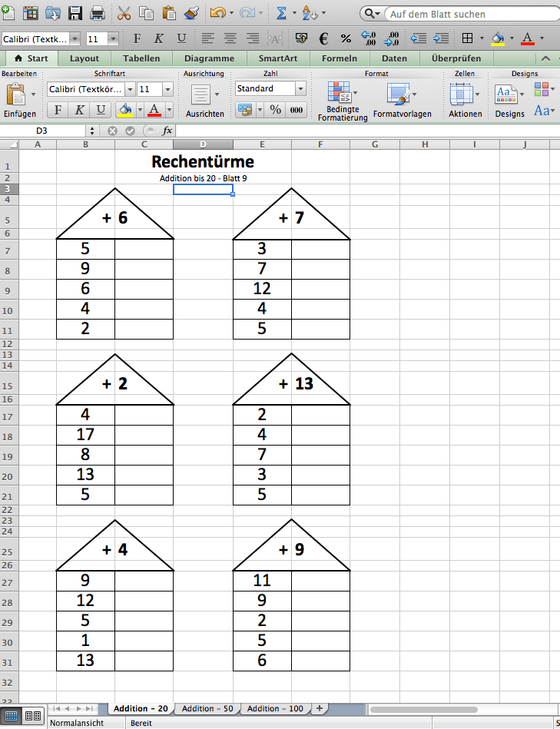Open the Standard number format dropdown
Image resolution: width=560 pixels, height=729 pixels.
click(300, 89)
